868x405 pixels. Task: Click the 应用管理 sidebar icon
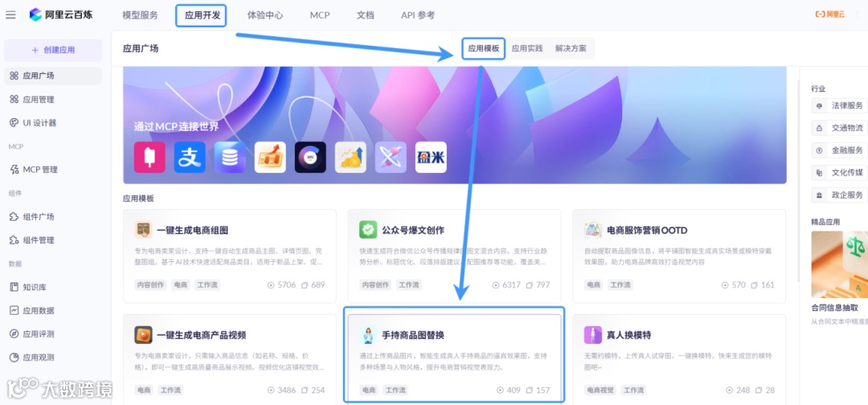tap(14, 100)
